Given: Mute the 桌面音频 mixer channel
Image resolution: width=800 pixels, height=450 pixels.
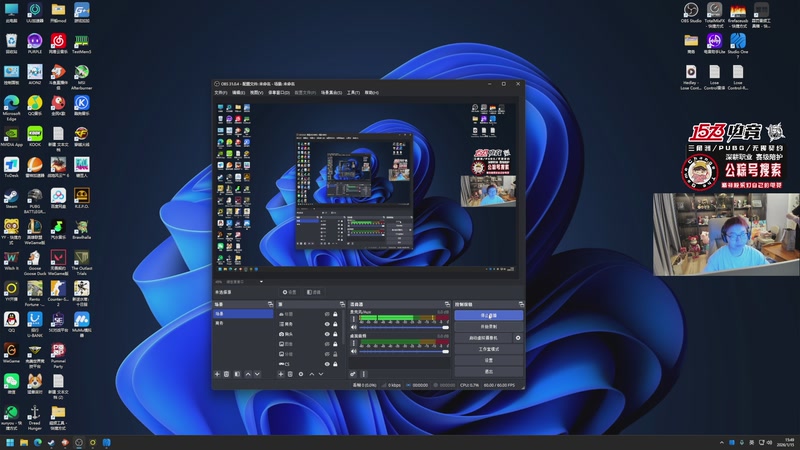Looking at the screenshot, I should [354, 352].
